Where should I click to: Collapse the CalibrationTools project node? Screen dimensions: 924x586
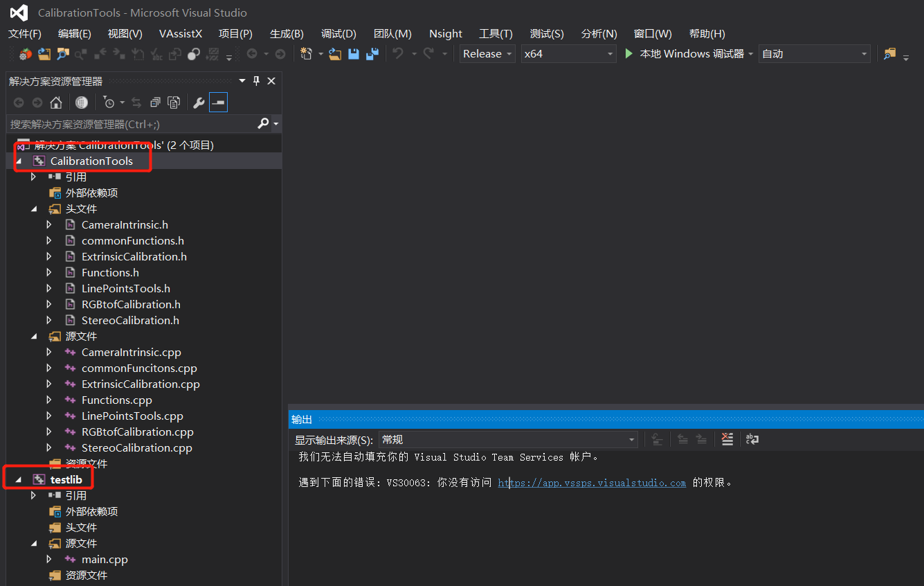pyautogui.click(x=19, y=161)
